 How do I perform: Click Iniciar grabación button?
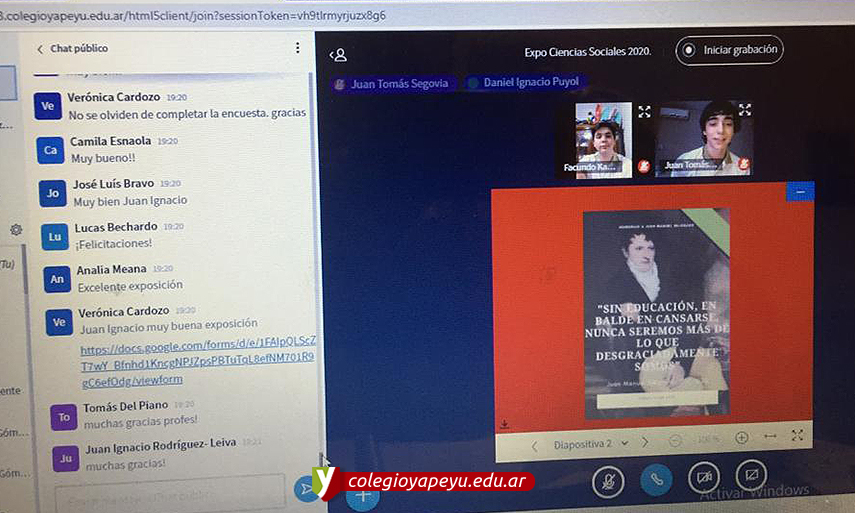tap(729, 50)
